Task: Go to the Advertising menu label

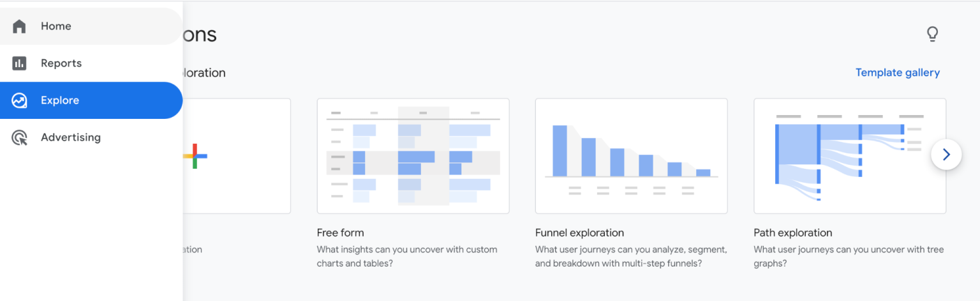Action: pyautogui.click(x=71, y=137)
